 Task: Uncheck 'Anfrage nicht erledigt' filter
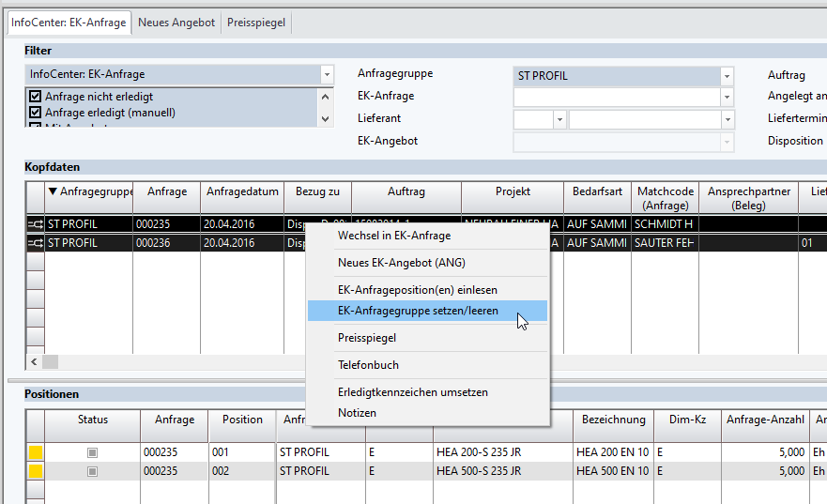(36, 97)
